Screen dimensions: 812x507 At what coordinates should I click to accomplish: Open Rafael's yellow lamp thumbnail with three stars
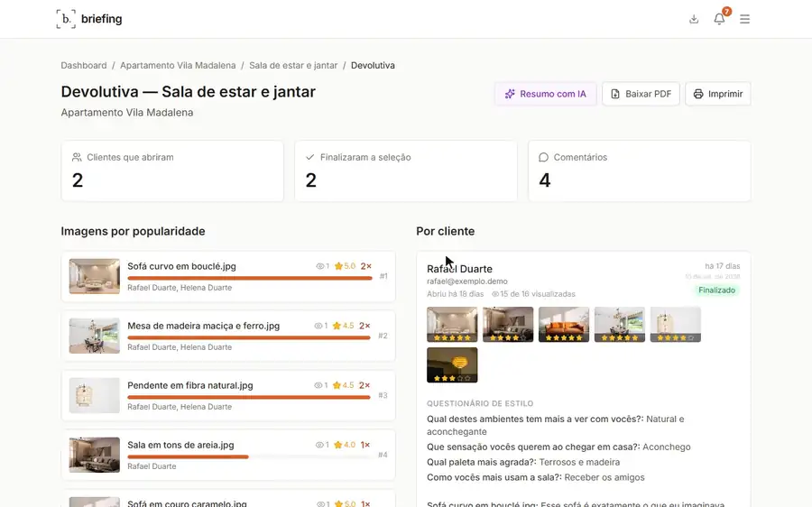click(452, 365)
